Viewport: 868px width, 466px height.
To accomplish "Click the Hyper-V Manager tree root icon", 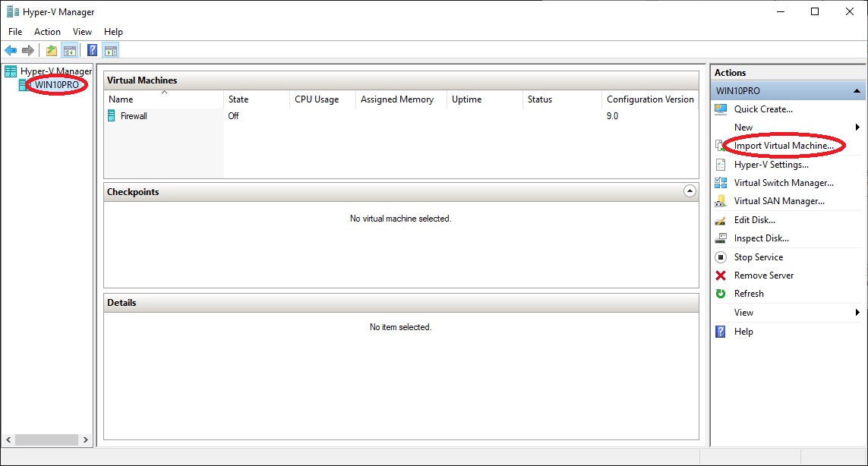I will pyautogui.click(x=11, y=71).
